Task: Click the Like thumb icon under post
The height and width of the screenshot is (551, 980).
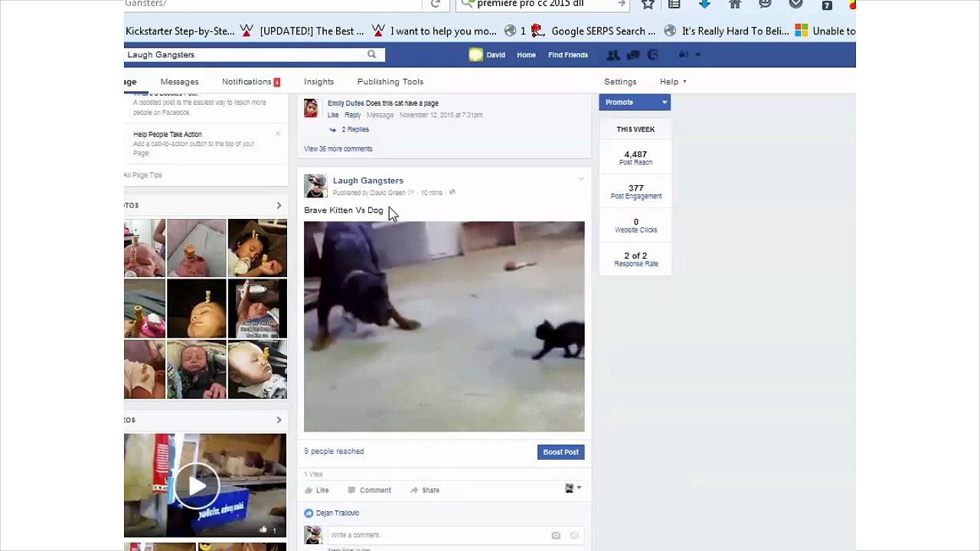Action: tap(309, 490)
